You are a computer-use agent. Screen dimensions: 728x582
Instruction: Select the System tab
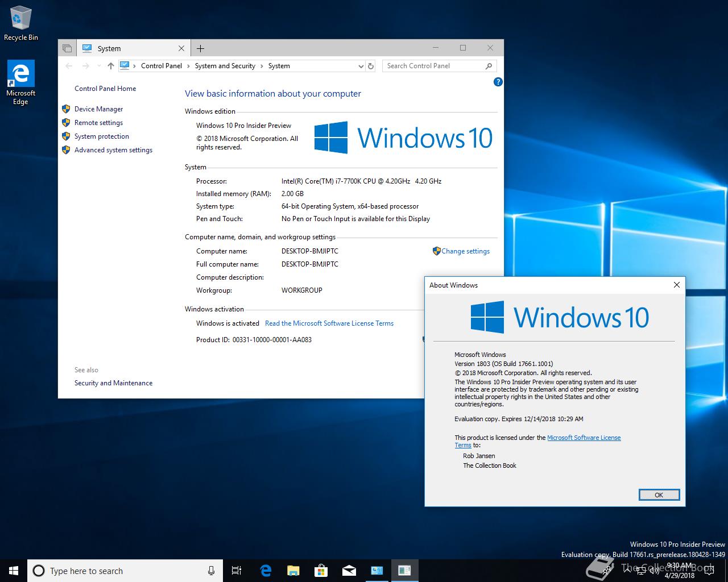pyautogui.click(x=134, y=48)
